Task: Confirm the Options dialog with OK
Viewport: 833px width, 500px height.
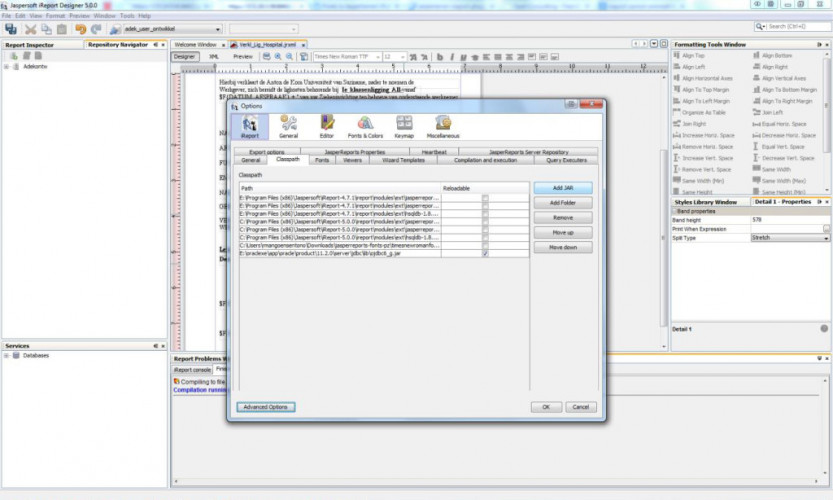Action: point(546,407)
